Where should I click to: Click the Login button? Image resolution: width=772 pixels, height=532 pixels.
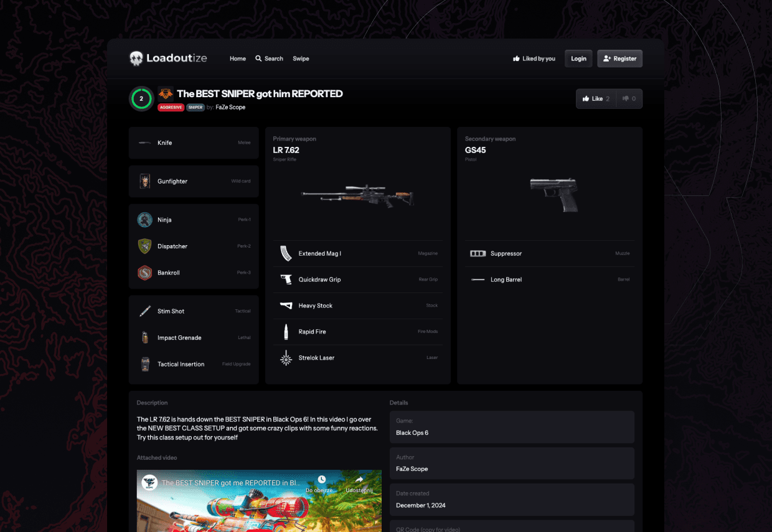pos(578,58)
